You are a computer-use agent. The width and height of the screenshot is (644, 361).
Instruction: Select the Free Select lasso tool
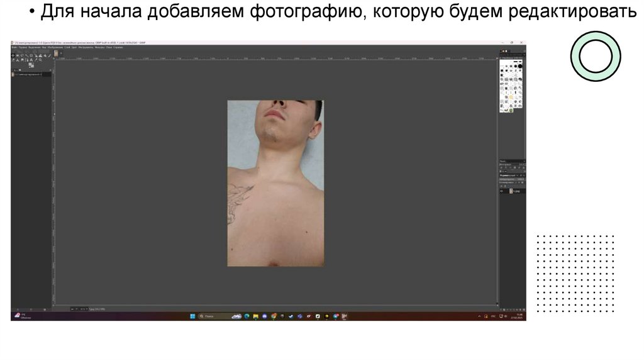pos(22,55)
